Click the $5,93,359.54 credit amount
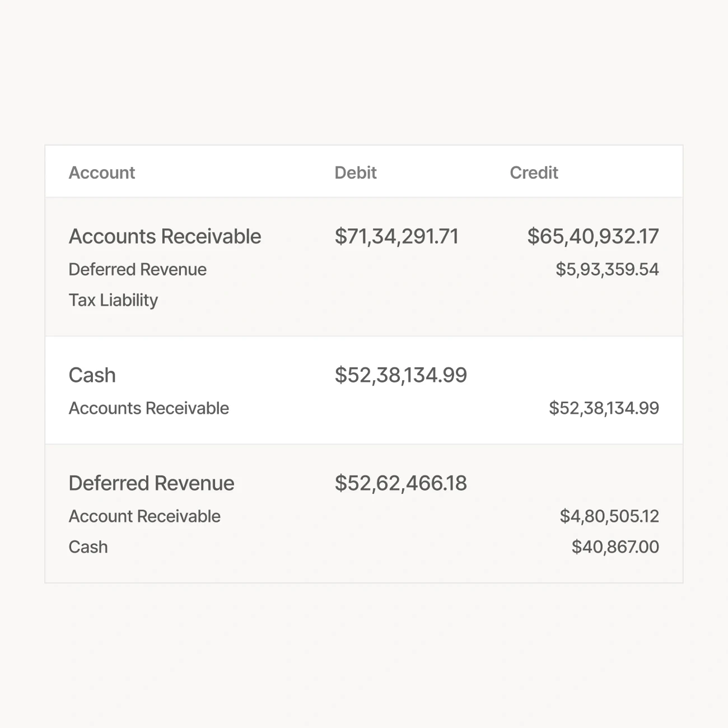Screen dimensions: 728x728 [607, 269]
